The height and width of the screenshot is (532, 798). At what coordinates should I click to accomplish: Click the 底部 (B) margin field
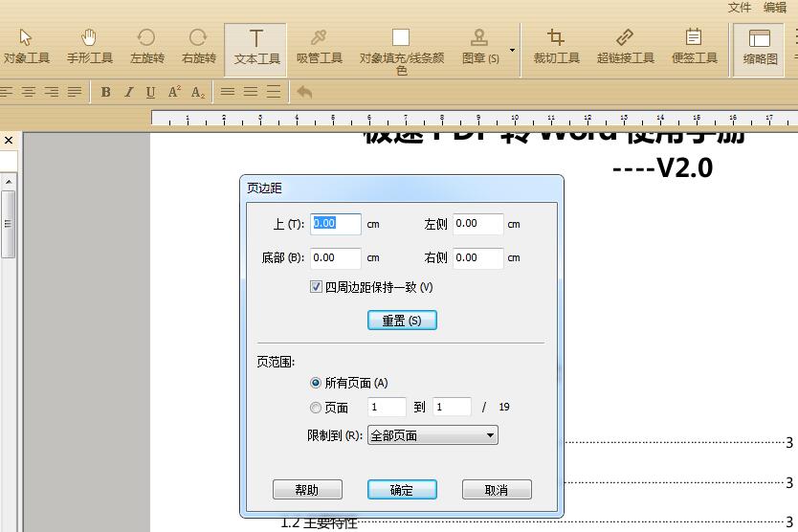click(x=336, y=258)
